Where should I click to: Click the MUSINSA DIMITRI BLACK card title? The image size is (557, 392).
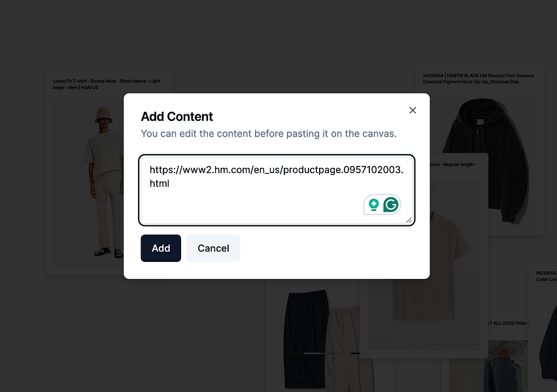tap(478, 78)
